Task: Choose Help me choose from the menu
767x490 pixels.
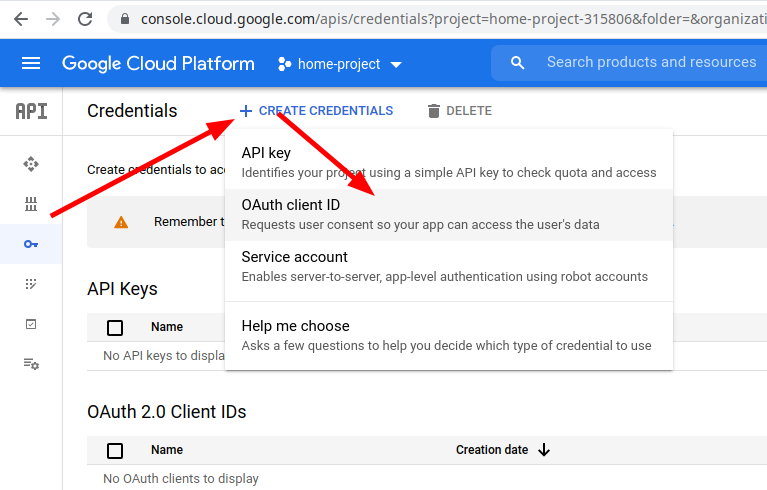Action: (449, 335)
